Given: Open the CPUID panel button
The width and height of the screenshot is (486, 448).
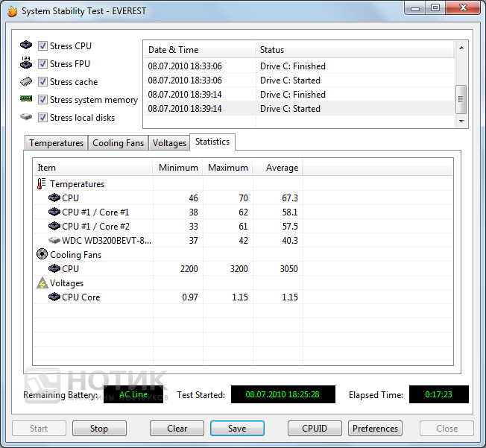Looking at the screenshot, I should [315, 429].
